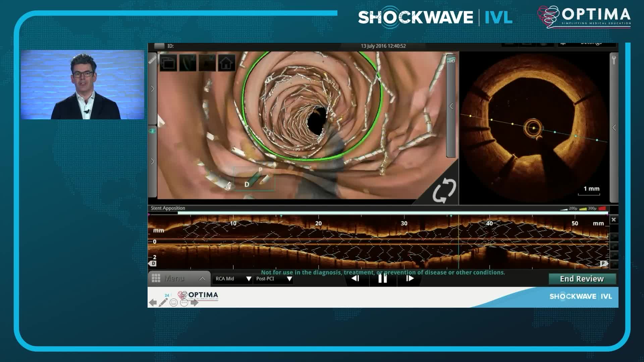Click the layered windows view icon
Screen dimensions: 644x362
point(168,63)
